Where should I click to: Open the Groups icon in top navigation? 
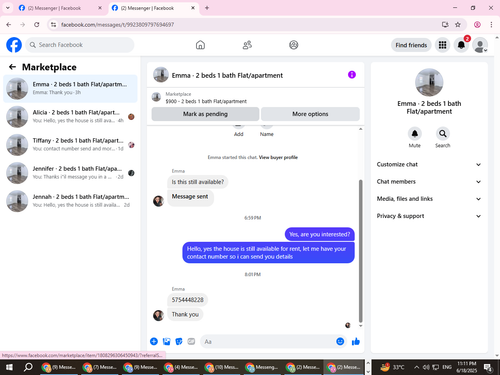coord(294,45)
